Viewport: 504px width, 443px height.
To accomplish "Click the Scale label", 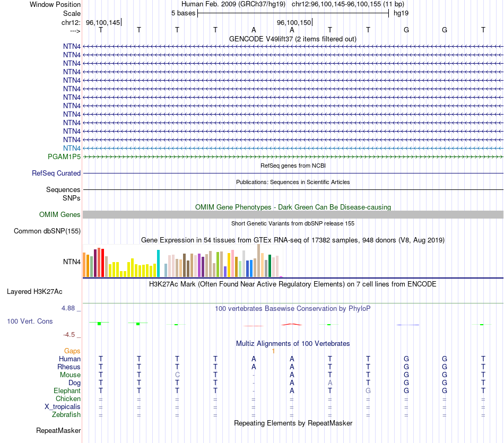I will click(72, 13).
